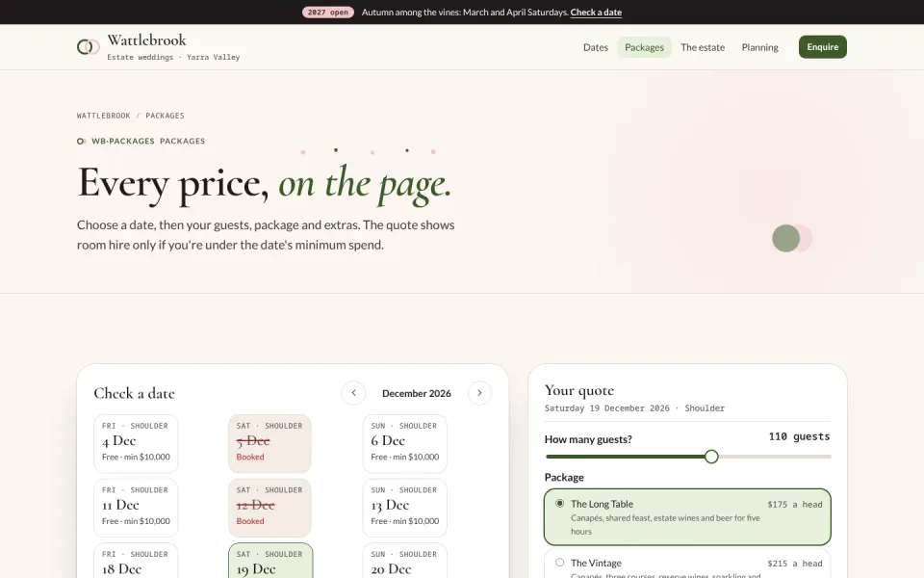Image resolution: width=924 pixels, height=578 pixels.
Task: Click the booked 12 Dec card
Action: pos(269,508)
